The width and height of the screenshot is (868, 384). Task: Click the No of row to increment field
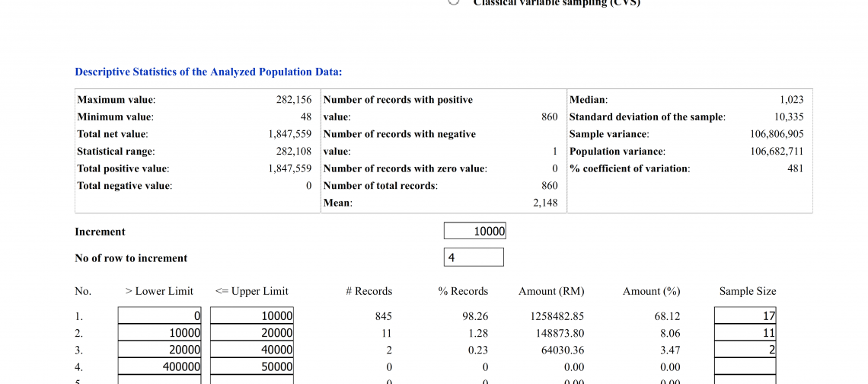click(x=474, y=257)
